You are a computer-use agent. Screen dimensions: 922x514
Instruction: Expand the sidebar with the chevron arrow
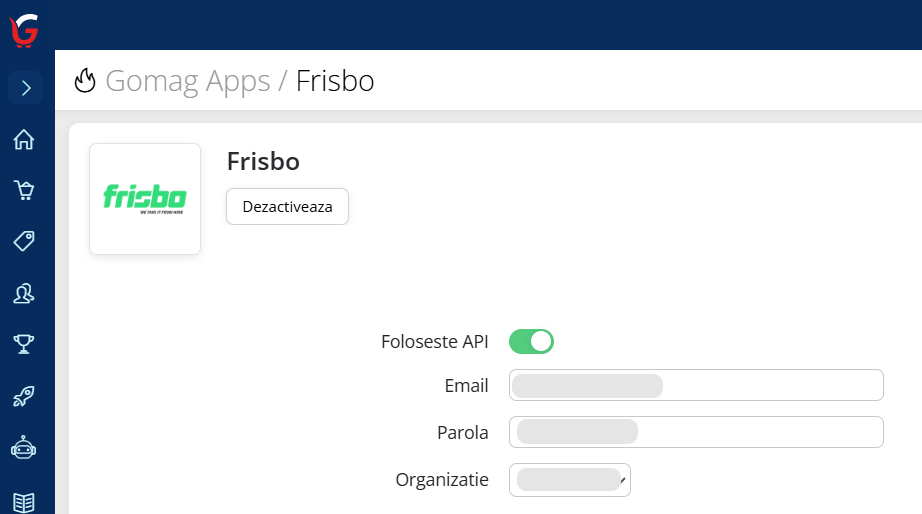(x=25, y=88)
